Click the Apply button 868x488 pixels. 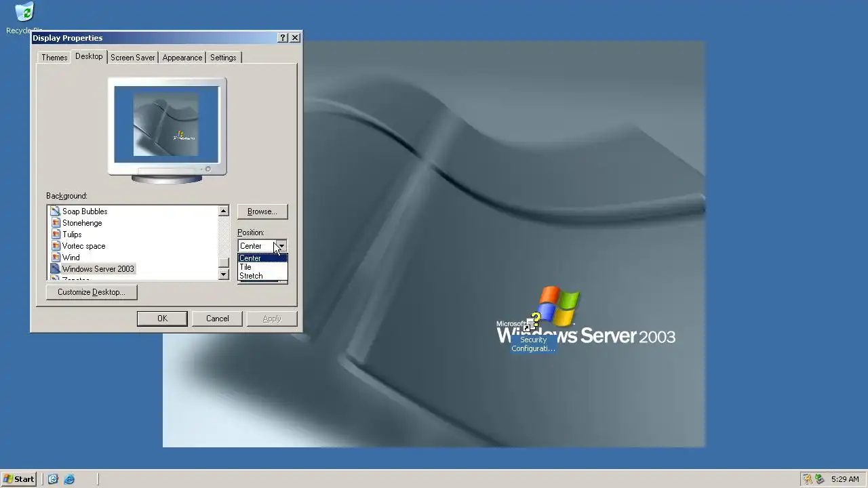coord(272,319)
